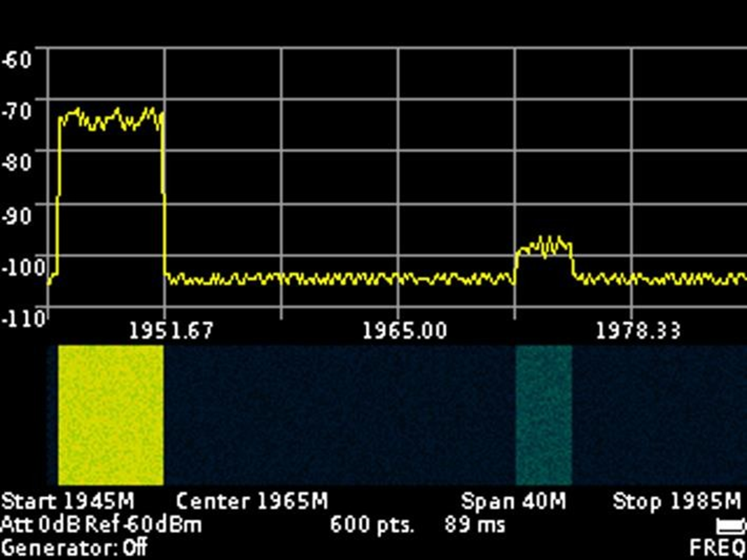Viewport: 747px width, 560px height.
Task: Click the Stop 1985M frequency field
Action: [x=676, y=501]
